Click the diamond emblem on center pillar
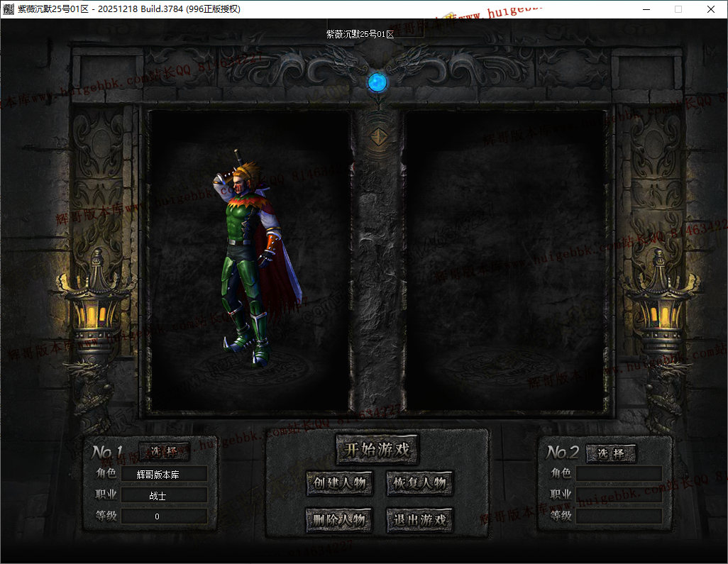 (379, 136)
